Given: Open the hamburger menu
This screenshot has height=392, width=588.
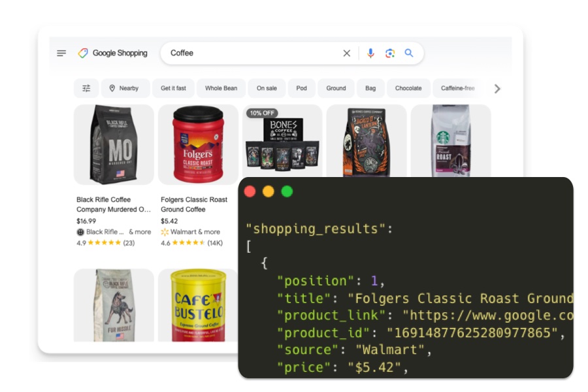Looking at the screenshot, I should click(61, 53).
